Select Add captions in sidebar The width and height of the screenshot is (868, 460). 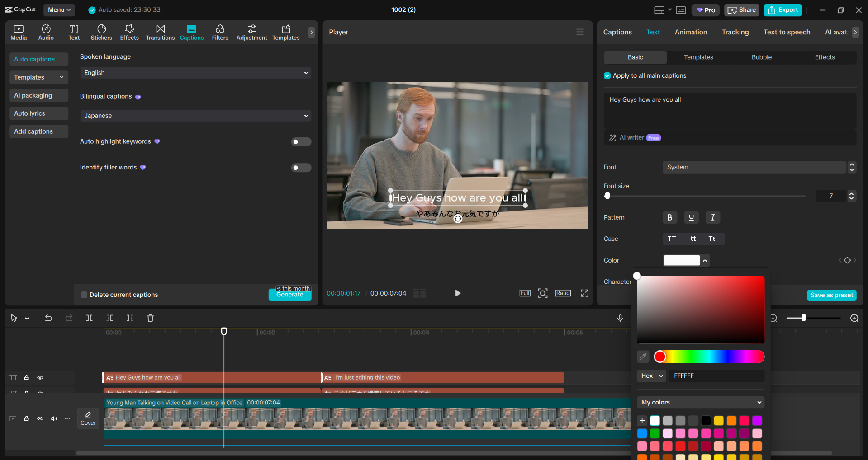[x=39, y=131]
